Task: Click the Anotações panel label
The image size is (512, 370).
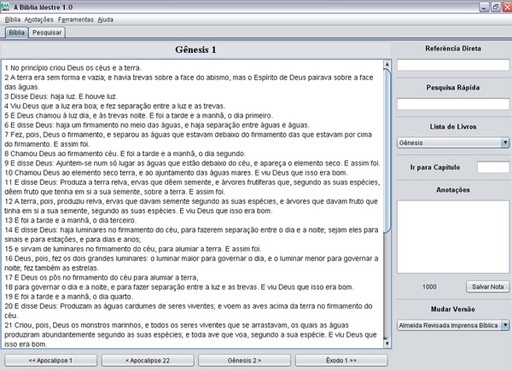Action: (453, 190)
